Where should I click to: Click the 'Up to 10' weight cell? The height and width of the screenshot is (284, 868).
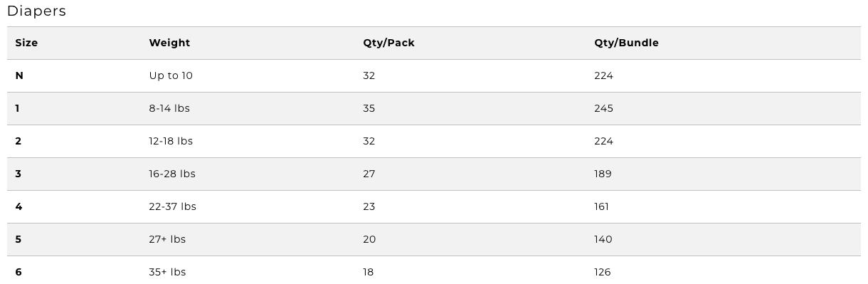(171, 75)
